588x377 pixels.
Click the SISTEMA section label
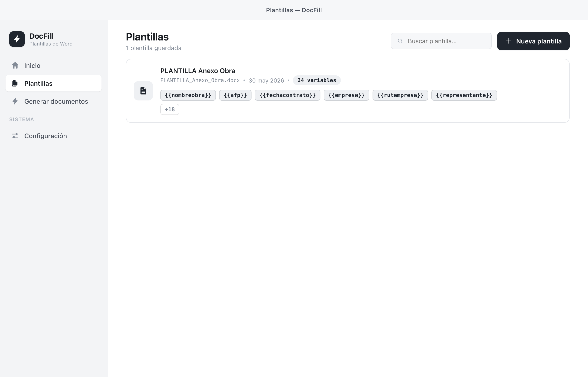coord(22,120)
